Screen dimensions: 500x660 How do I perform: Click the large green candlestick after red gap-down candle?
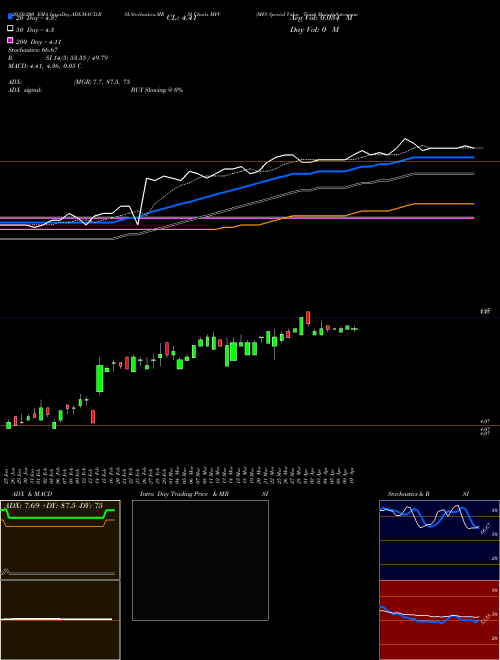[100, 378]
